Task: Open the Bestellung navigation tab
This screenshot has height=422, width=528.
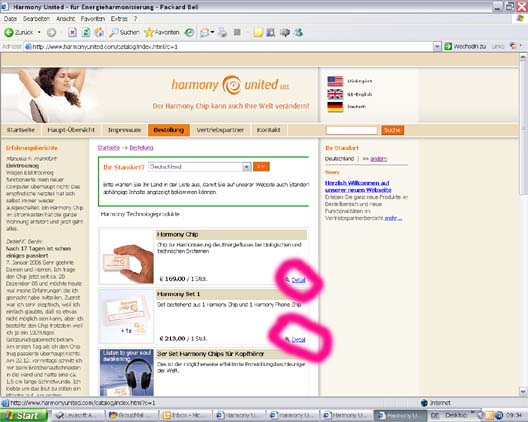Action: pyautogui.click(x=169, y=130)
